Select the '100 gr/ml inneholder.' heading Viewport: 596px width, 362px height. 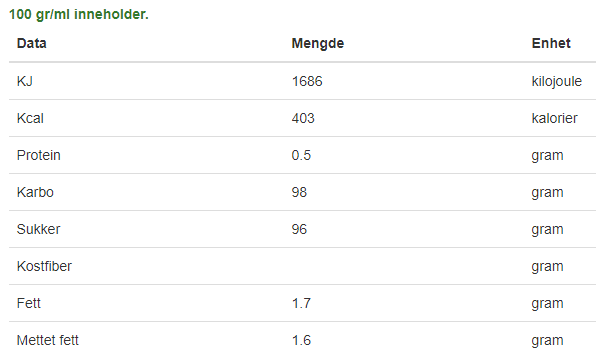pos(79,14)
